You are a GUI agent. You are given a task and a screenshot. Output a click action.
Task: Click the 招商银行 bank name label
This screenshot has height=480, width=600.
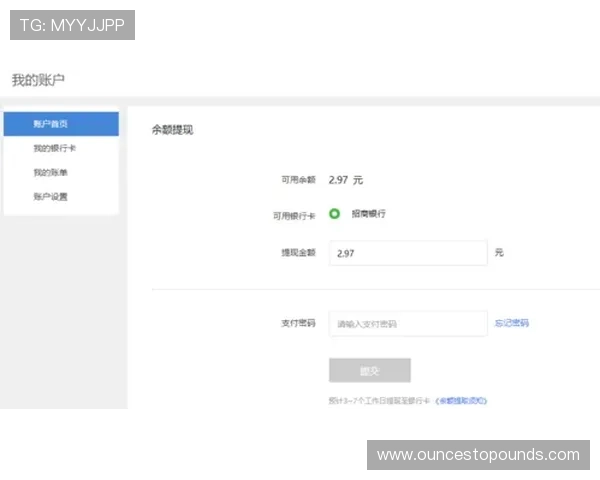click(368, 214)
